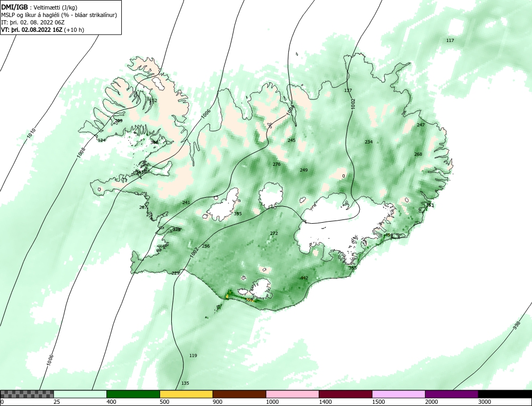Click the map value 137
Image resolution: width=532 pixels, height=406 pixels.
pos(348,90)
